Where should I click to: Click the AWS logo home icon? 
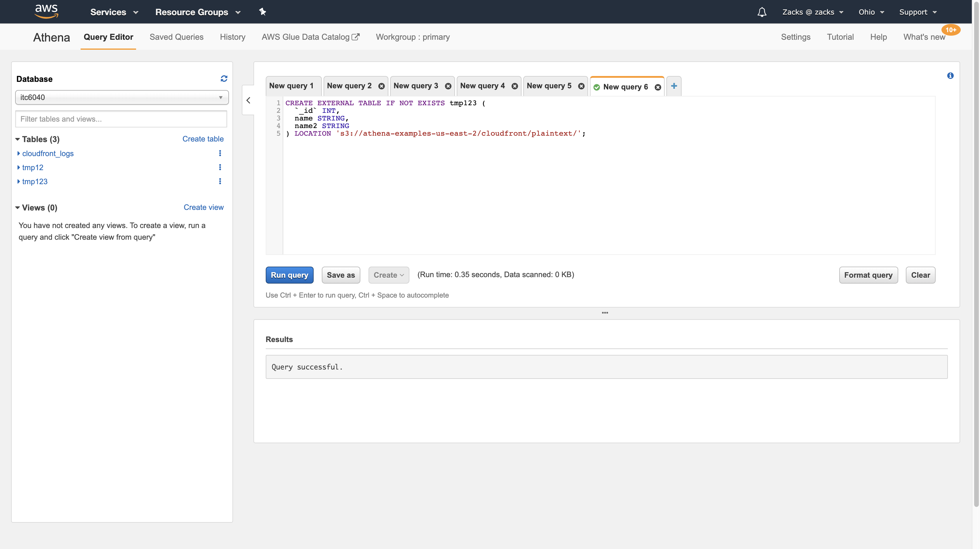point(46,11)
